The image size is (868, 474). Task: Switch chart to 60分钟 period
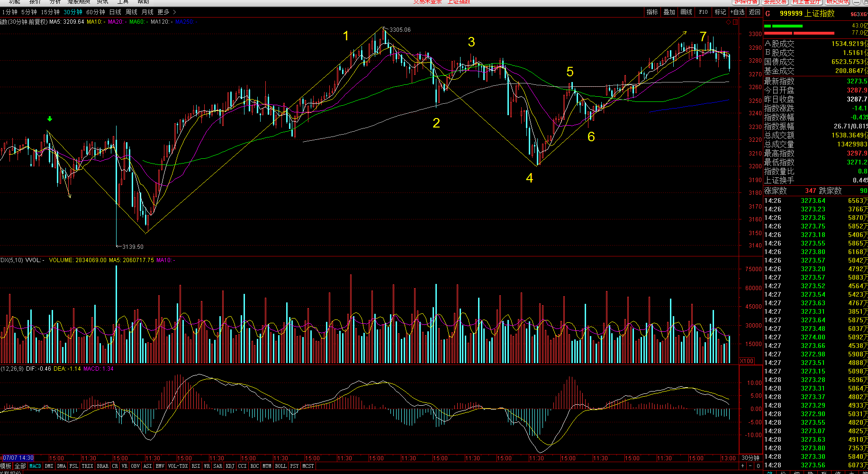click(95, 12)
